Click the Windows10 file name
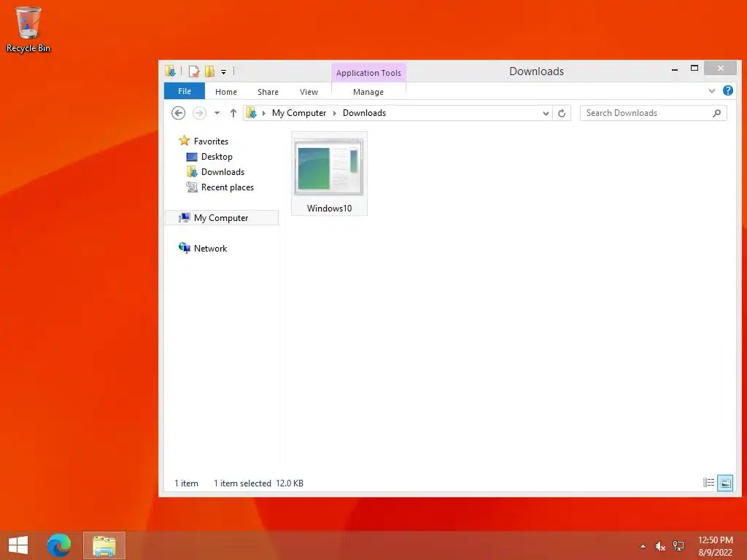747x560 pixels. pyautogui.click(x=329, y=208)
